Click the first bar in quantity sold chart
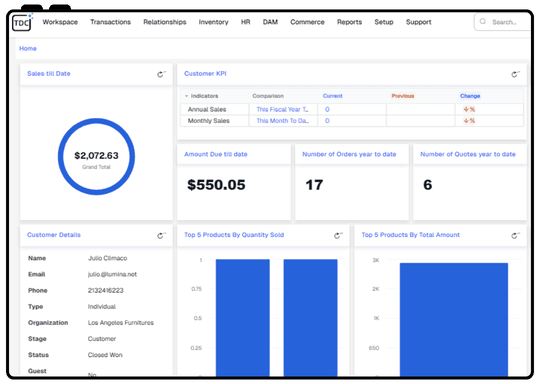This screenshot has height=384, width=540. (243, 318)
